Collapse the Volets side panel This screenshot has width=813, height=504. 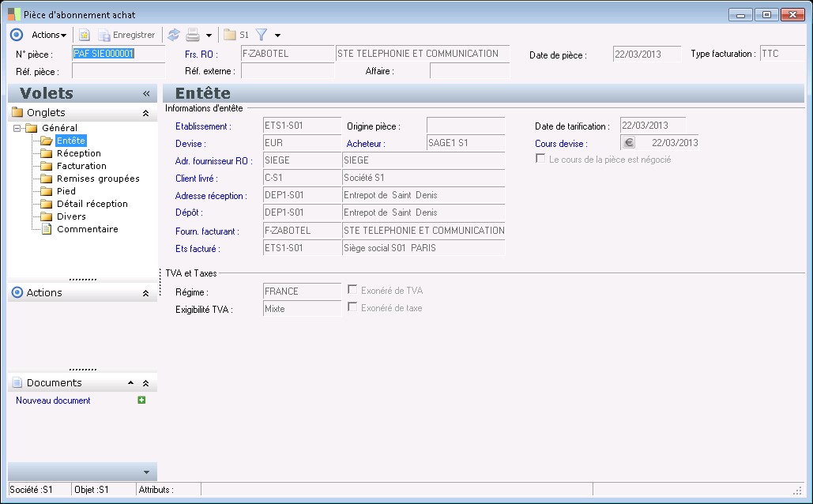(x=146, y=93)
